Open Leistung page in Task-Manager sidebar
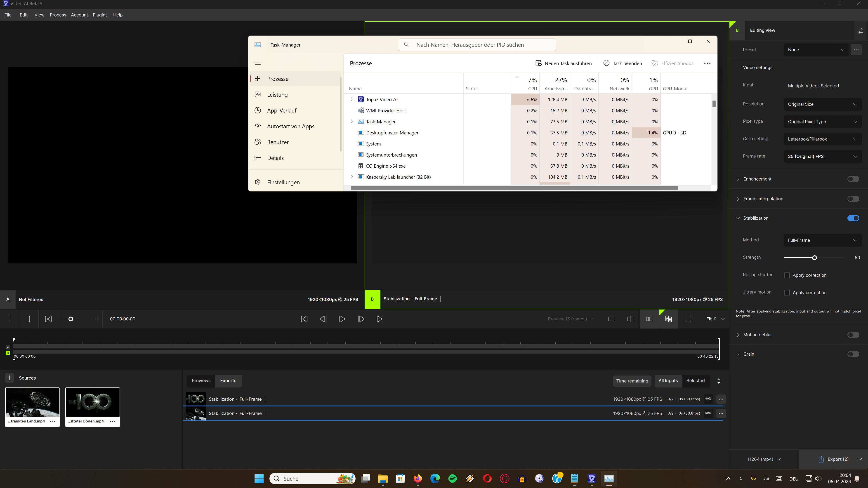The image size is (868, 488). point(277,95)
